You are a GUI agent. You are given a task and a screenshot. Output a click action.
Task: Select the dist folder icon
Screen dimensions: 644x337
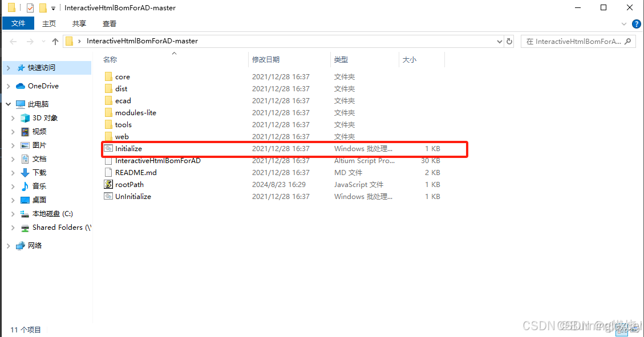tap(108, 88)
